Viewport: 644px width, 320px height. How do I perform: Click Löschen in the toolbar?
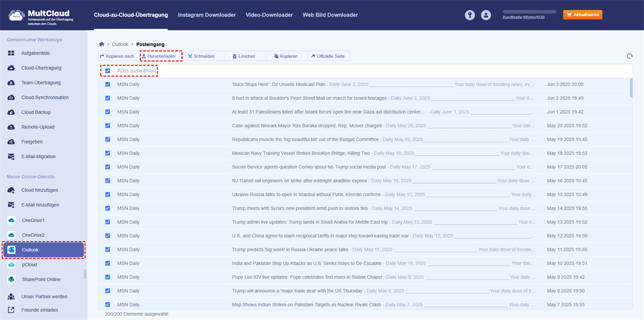point(243,56)
